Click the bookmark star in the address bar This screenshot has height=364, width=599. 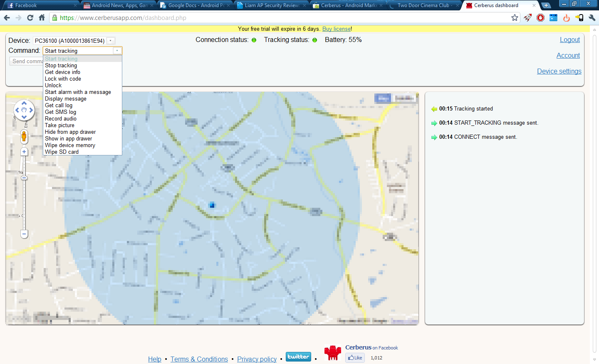(x=515, y=17)
